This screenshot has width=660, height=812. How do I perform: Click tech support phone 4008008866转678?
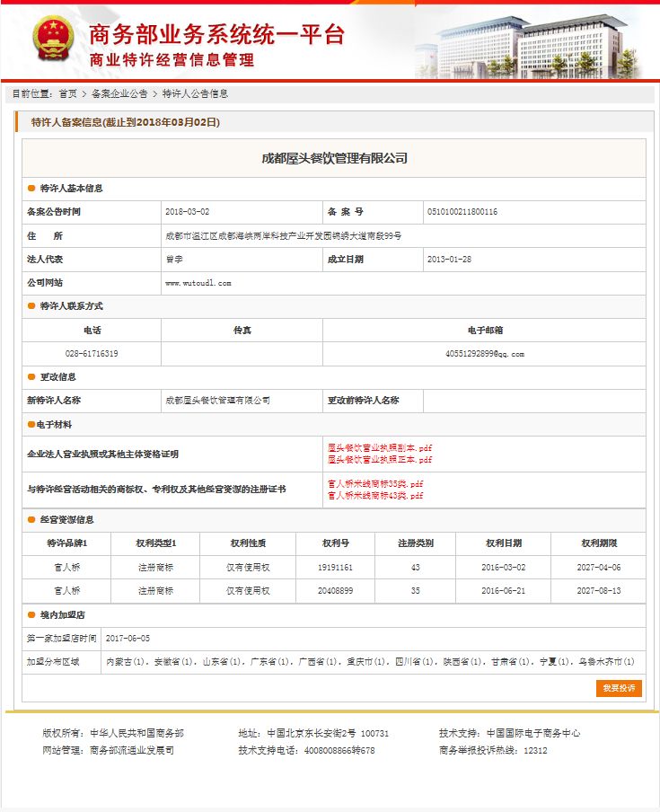pyautogui.click(x=339, y=751)
